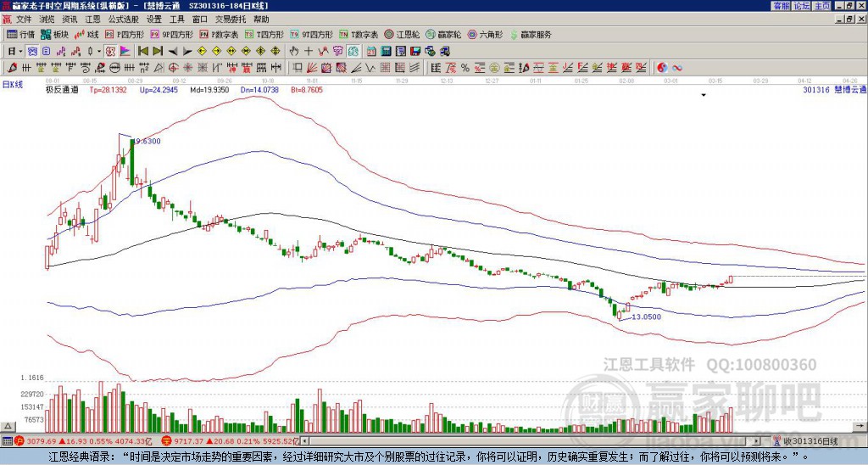Click the Tp=28.1392 indicator value

coord(108,90)
